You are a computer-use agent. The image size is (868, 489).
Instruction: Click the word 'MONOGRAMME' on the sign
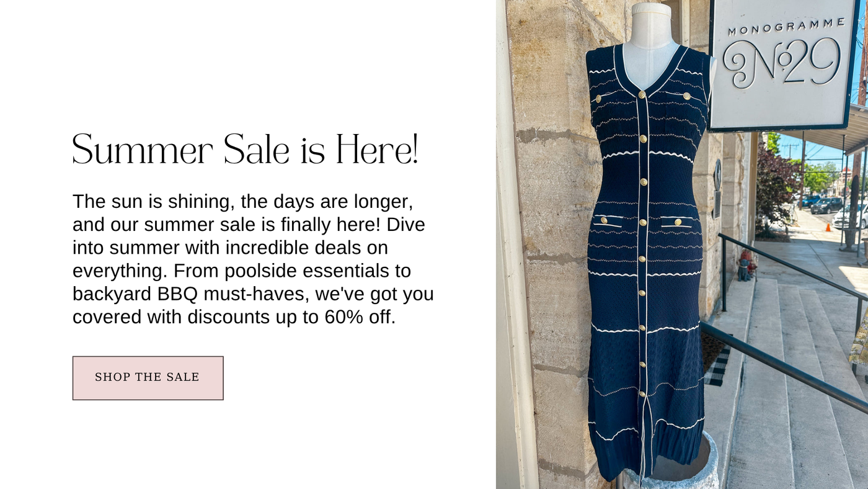pos(786,27)
